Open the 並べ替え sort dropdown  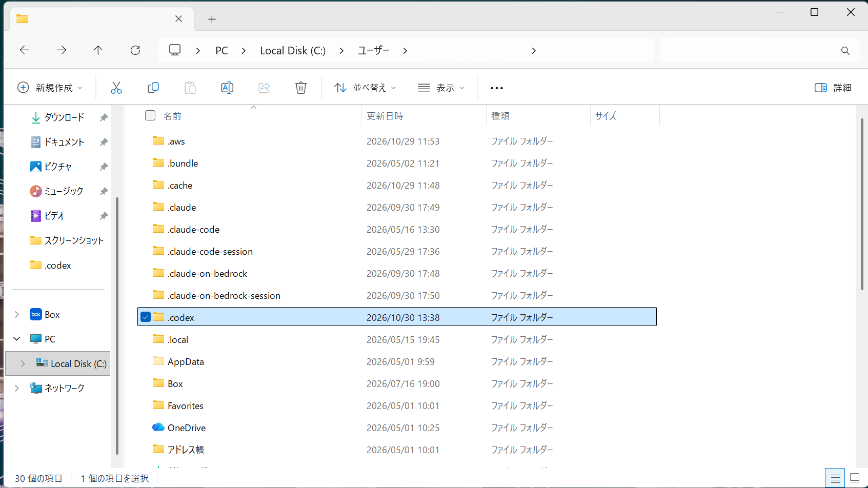(365, 88)
